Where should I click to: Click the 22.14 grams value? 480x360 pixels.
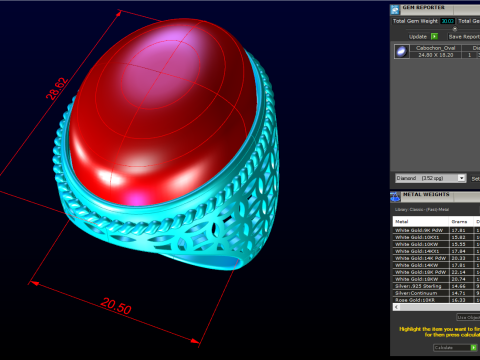[458, 272]
